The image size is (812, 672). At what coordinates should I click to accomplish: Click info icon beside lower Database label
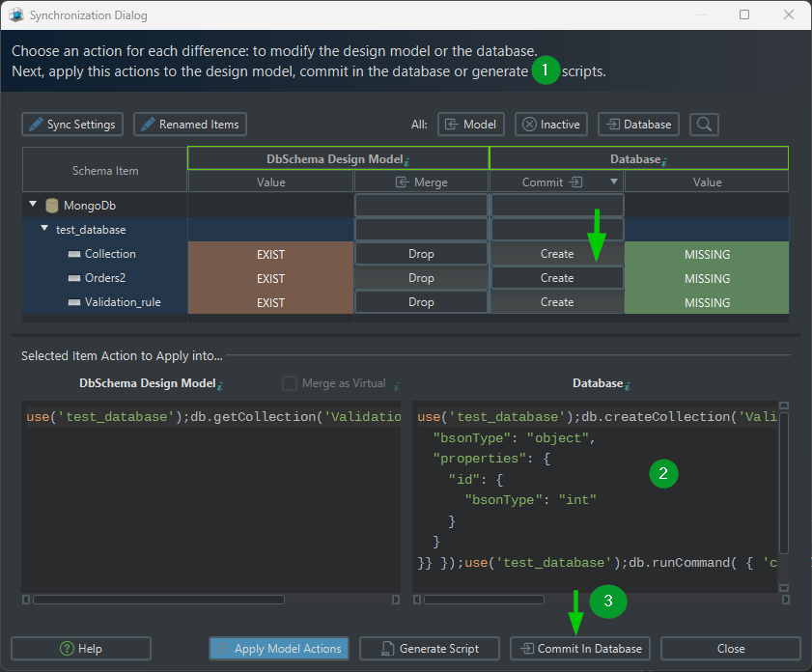pyautogui.click(x=628, y=385)
